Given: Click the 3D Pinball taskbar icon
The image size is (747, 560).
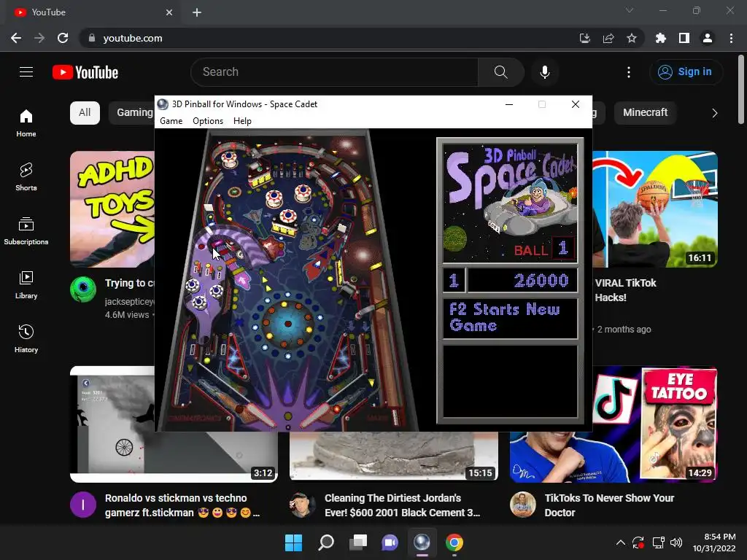Looking at the screenshot, I should tap(422, 542).
